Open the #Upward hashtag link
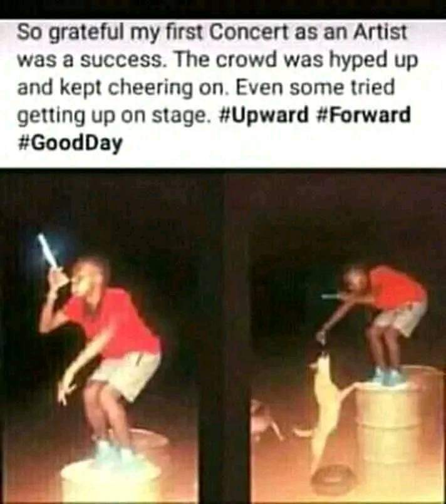The width and height of the screenshot is (446, 504). point(263,116)
